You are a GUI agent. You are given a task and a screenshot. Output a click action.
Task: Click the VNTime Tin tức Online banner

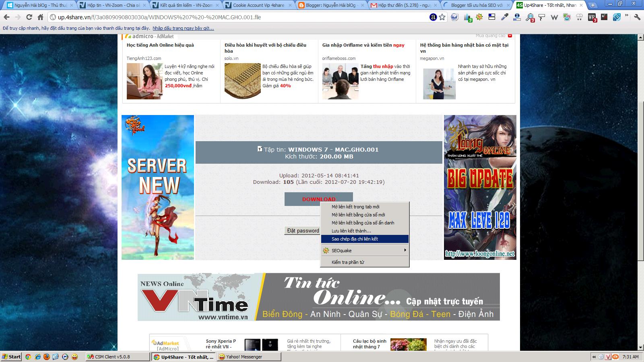click(x=319, y=297)
